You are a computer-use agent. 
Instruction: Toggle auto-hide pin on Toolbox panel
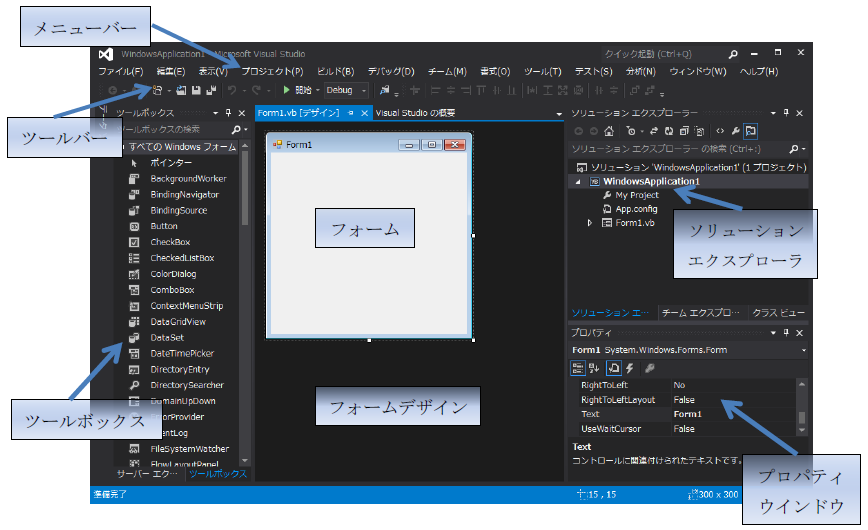click(x=228, y=113)
